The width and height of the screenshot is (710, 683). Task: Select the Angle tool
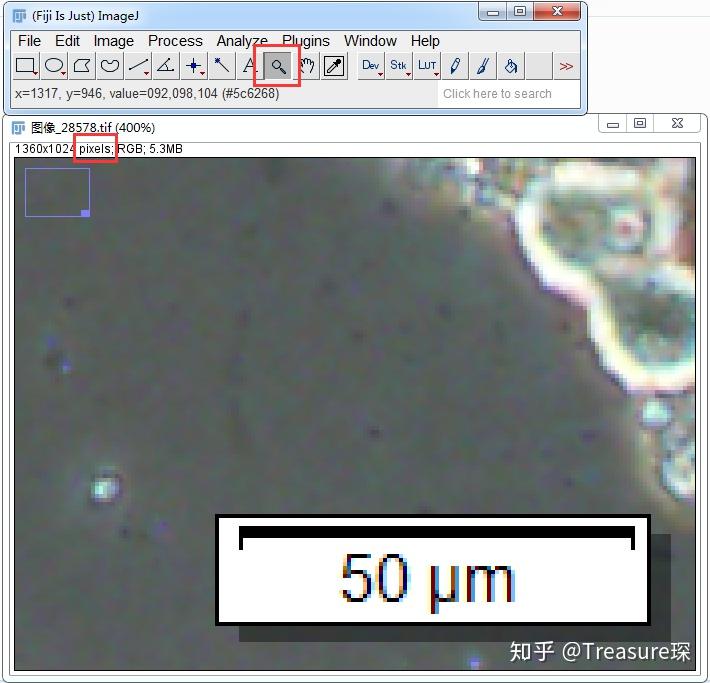click(x=166, y=66)
